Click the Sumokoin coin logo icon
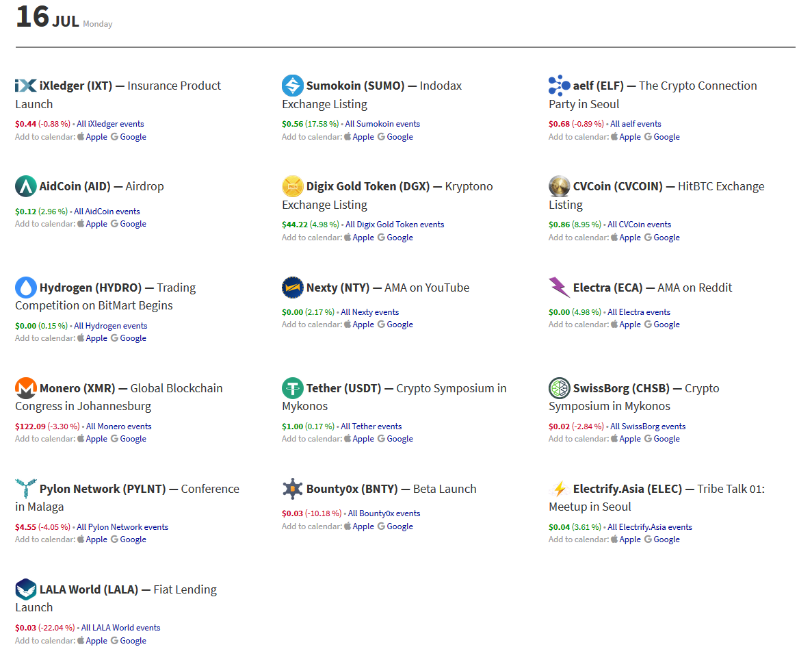The width and height of the screenshot is (812, 662). 292,86
